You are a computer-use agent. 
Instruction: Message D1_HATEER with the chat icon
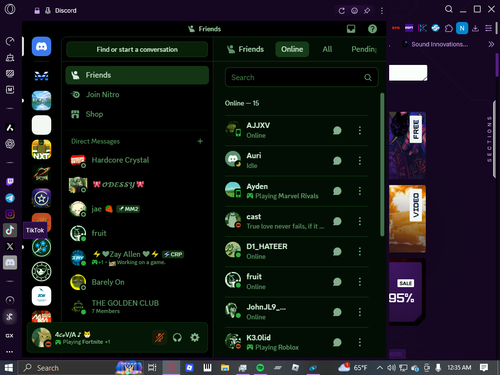point(337,251)
